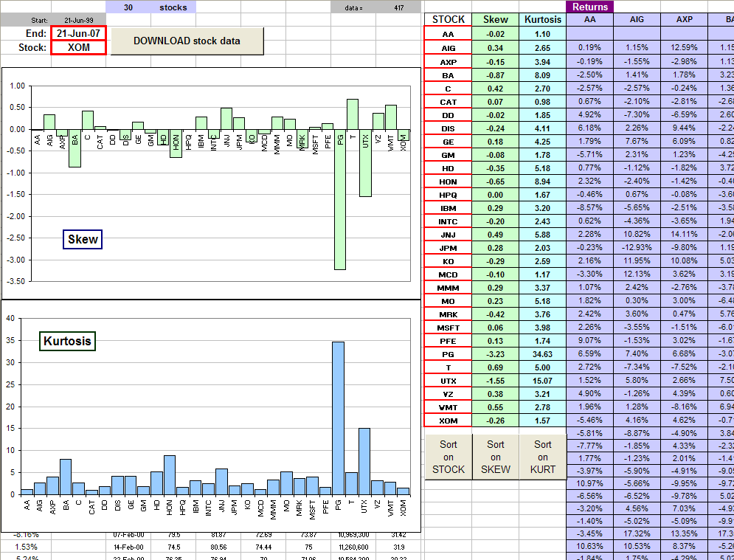
Task: Click the AXP column header under Returns
Action: pos(684,19)
